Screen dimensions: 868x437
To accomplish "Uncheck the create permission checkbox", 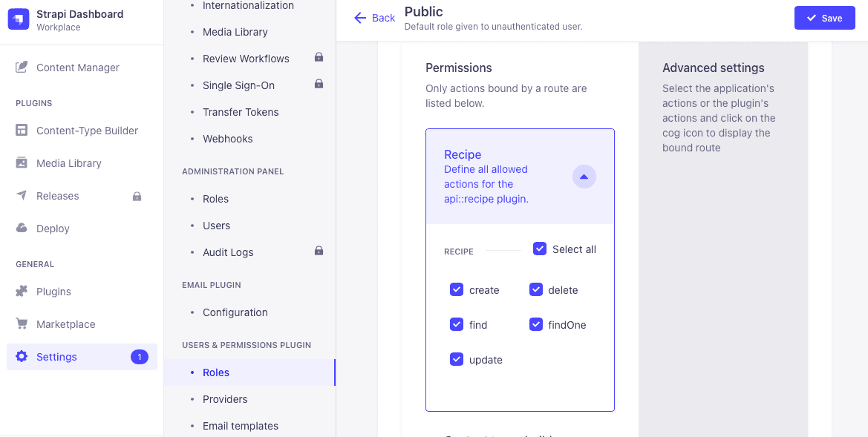I will click(457, 289).
